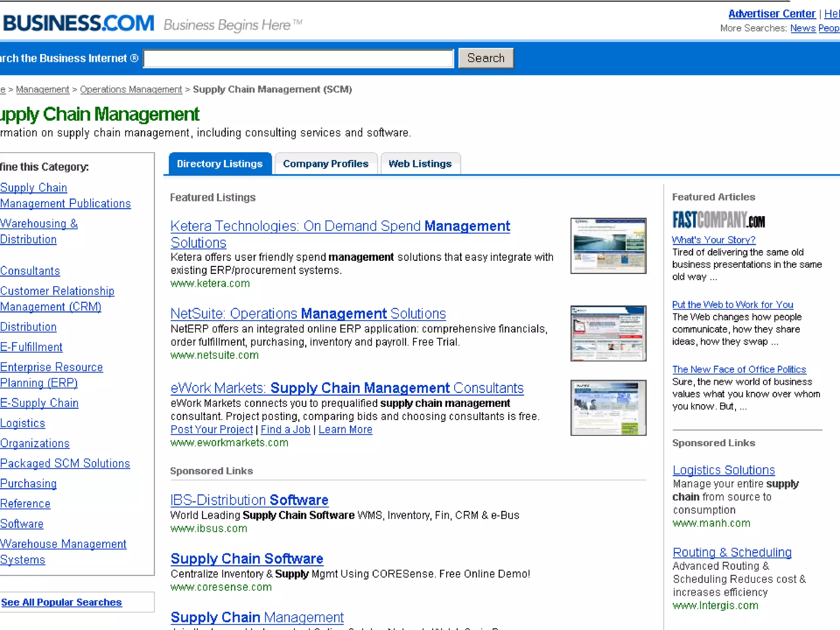The width and height of the screenshot is (840, 630).
Task: Open the E-Fulfillment category link
Action: pyautogui.click(x=31, y=347)
